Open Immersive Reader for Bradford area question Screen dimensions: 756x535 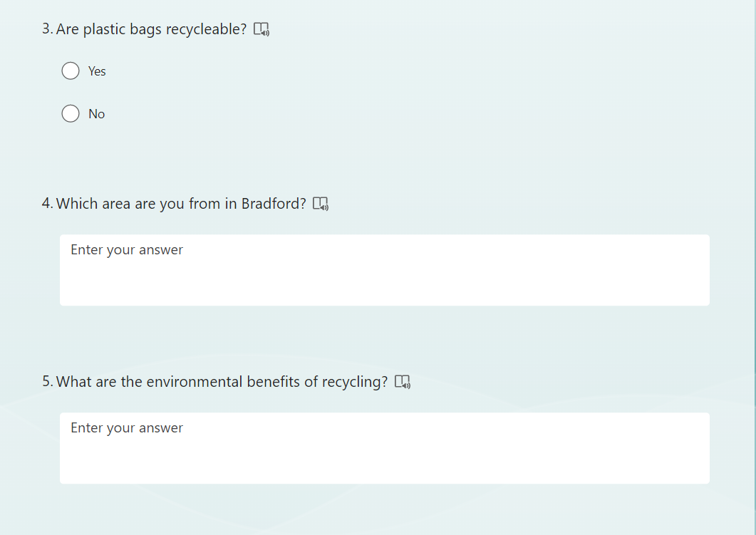pyautogui.click(x=321, y=204)
